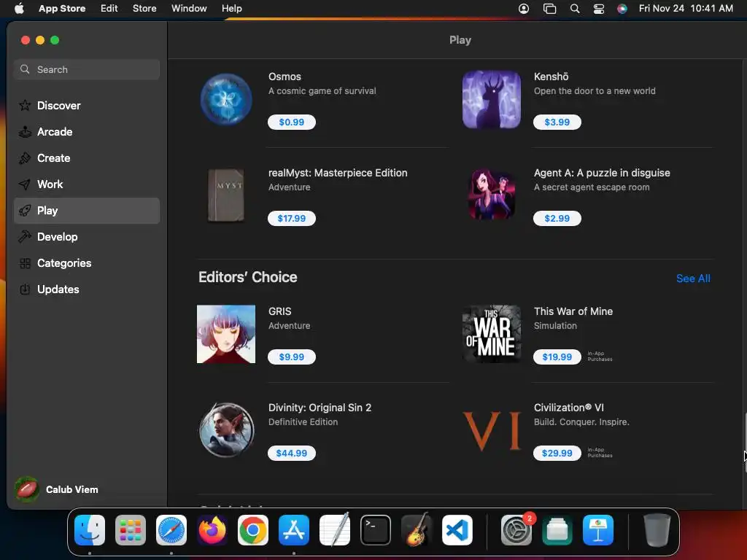Select the Play sidebar item
Screen dimensions: 747x560
click(87, 211)
